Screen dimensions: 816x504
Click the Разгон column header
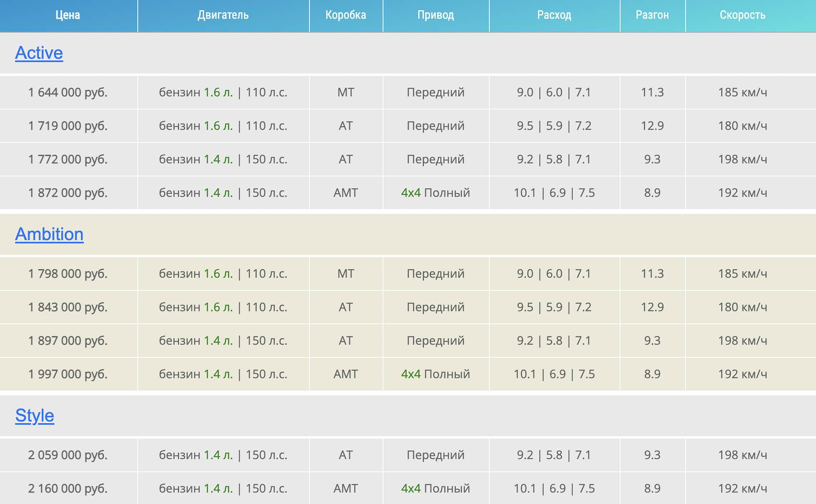coord(652,16)
